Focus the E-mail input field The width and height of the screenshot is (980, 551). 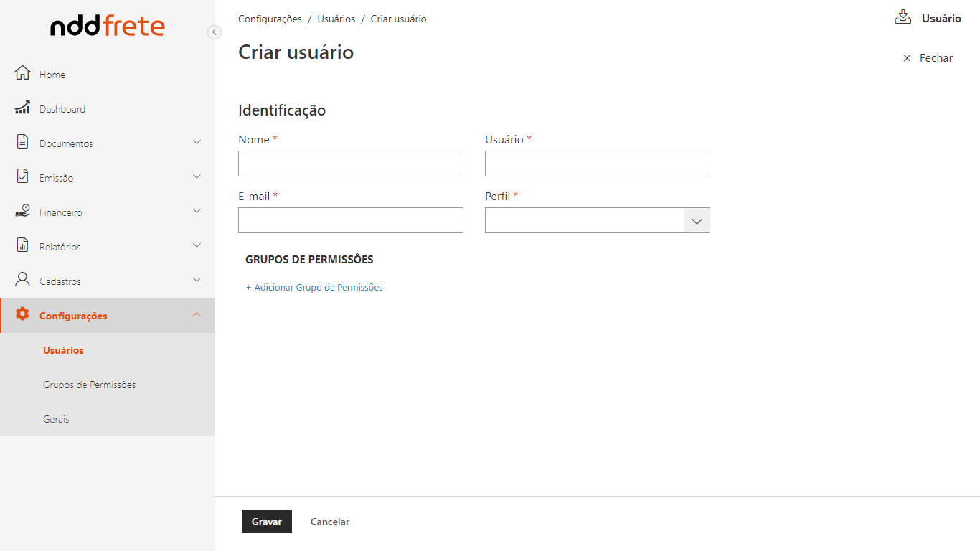coord(350,220)
